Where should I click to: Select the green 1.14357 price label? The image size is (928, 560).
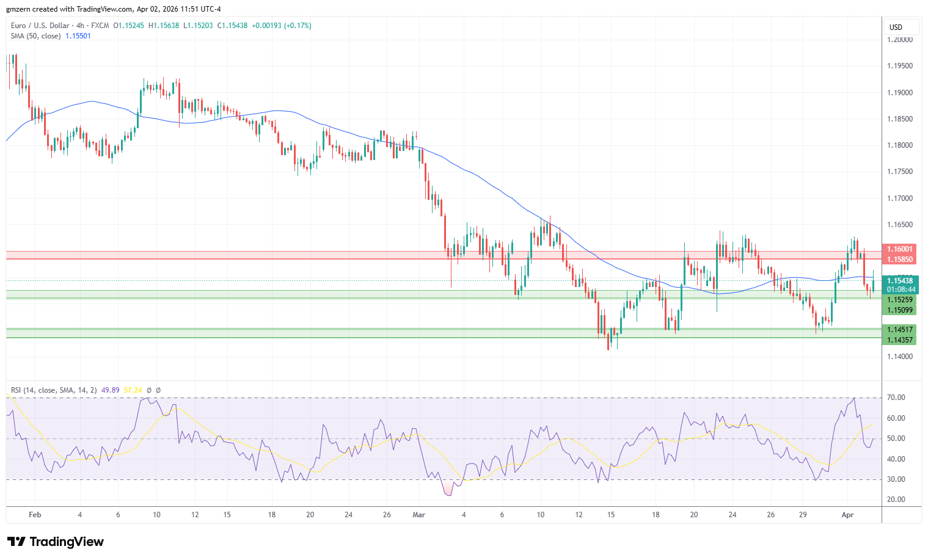tap(900, 340)
